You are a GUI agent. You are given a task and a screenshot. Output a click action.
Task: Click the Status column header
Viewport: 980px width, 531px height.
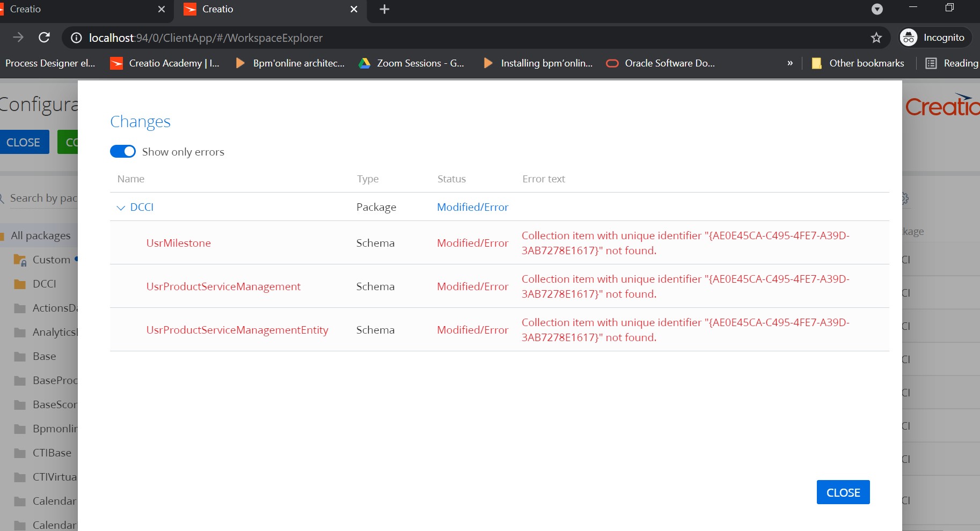click(451, 179)
